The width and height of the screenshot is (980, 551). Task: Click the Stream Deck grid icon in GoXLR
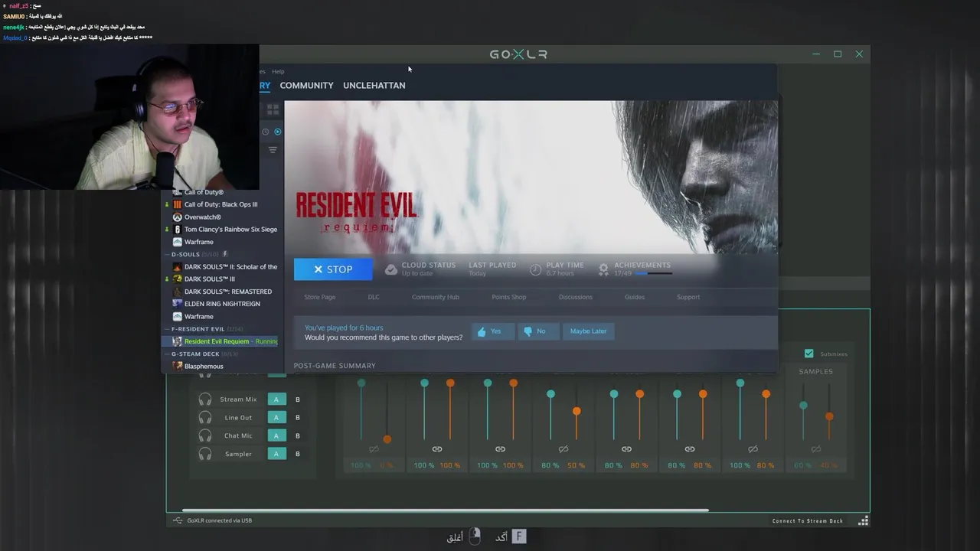[863, 521]
